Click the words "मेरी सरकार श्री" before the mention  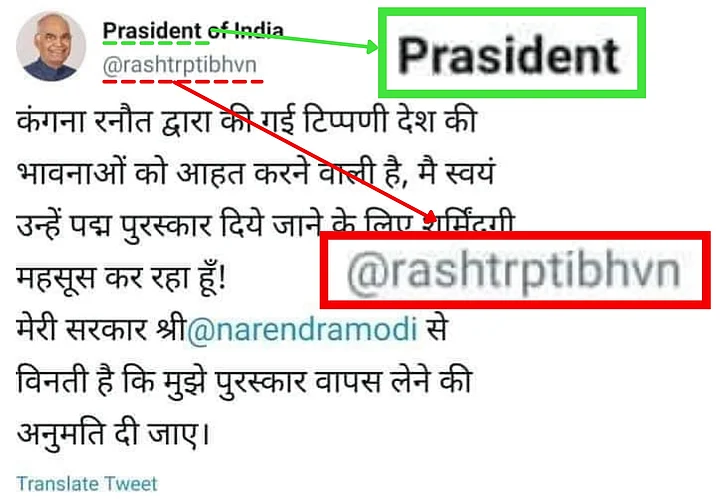coord(101,329)
